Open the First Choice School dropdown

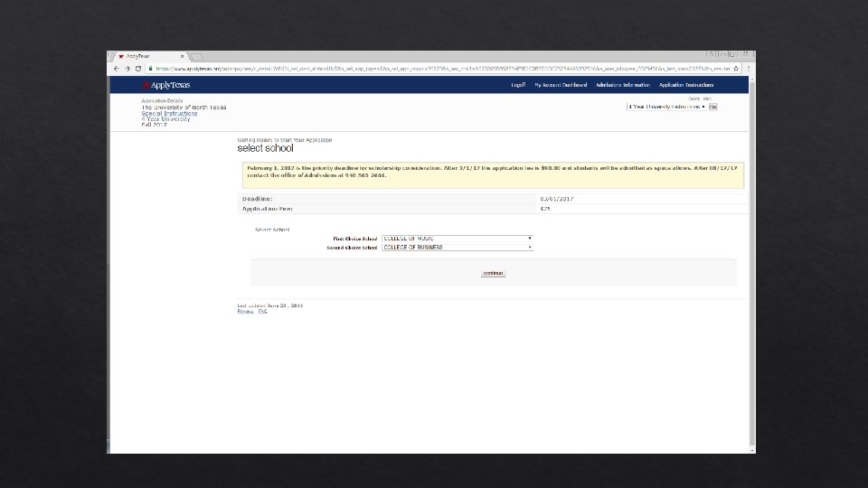pyautogui.click(x=458, y=239)
